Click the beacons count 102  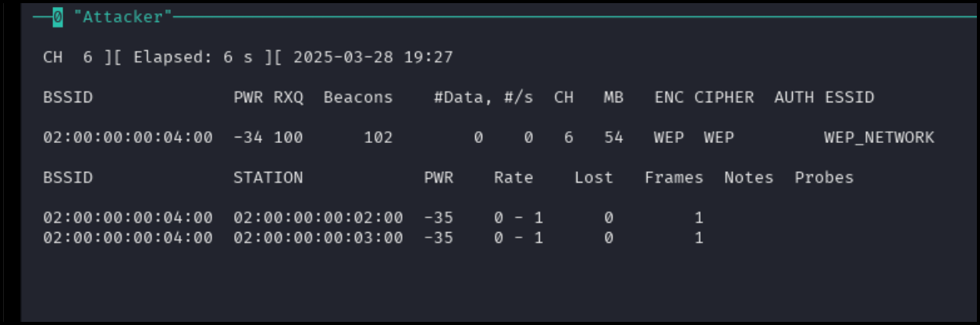pos(378,137)
